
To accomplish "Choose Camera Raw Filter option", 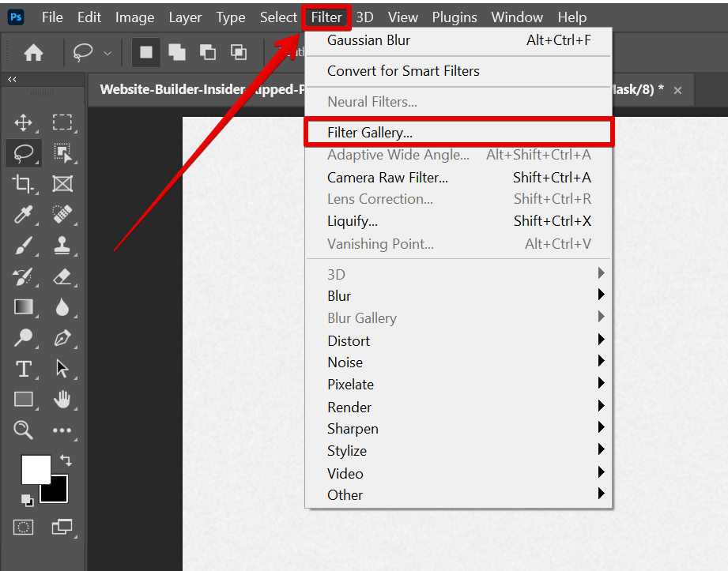I will point(387,177).
